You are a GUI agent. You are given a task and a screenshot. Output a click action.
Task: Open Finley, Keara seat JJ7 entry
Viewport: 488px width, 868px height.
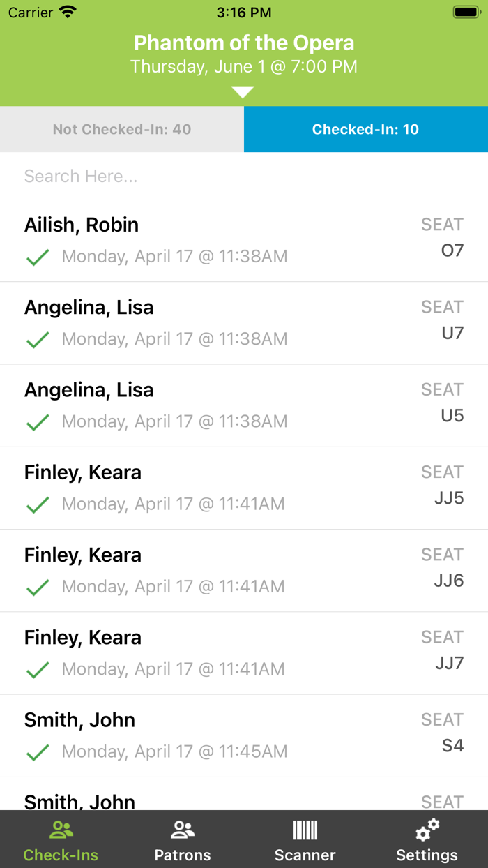[244, 654]
